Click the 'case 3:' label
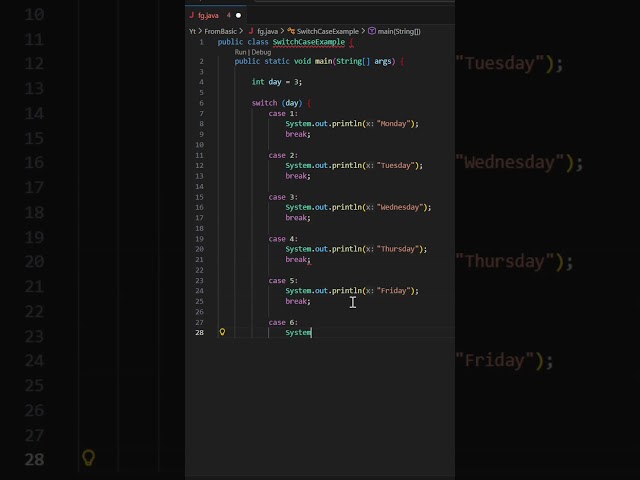Image resolution: width=640 pixels, height=480 pixels. (x=283, y=197)
